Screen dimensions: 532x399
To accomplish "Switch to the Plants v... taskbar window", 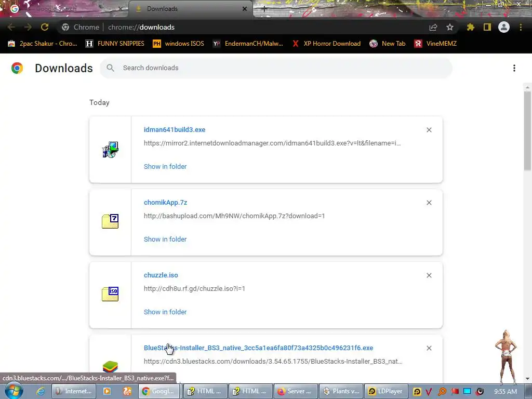I will coord(341,391).
